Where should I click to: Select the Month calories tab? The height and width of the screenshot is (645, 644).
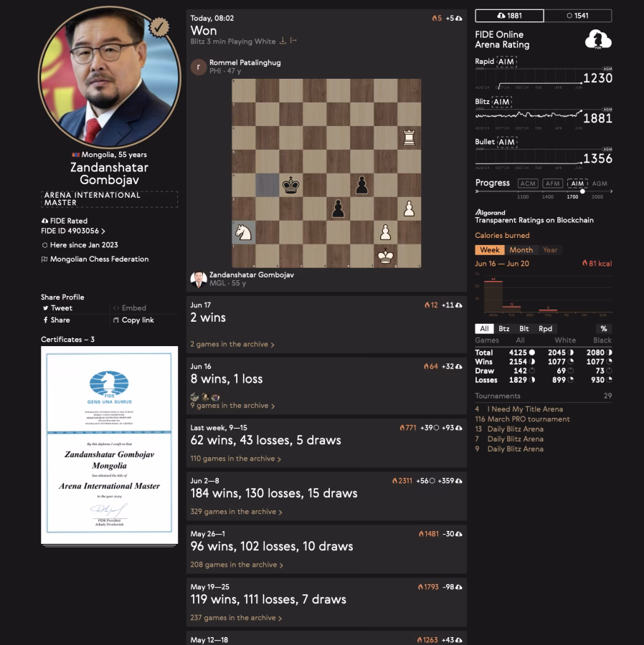(521, 250)
